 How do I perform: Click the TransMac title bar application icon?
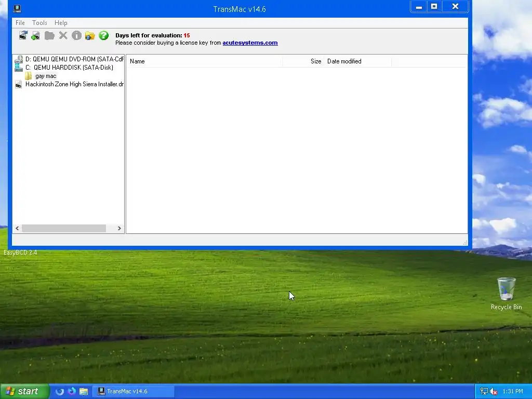point(17,8)
